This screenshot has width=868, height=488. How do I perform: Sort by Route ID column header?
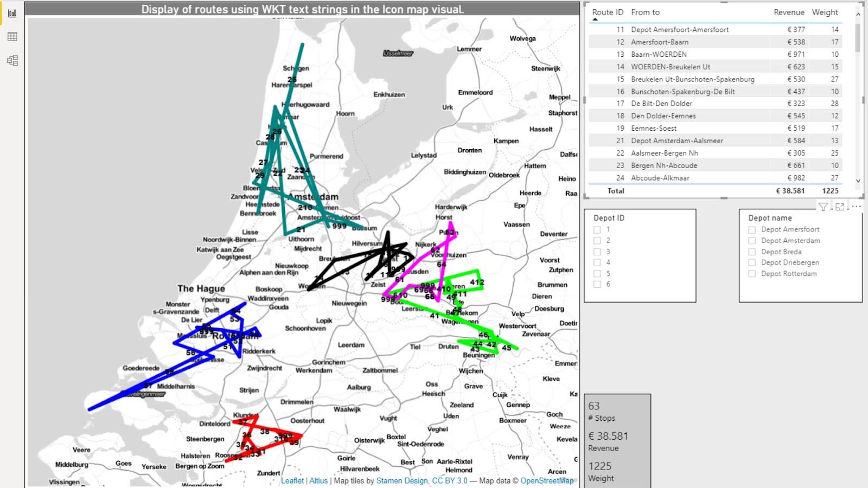(608, 12)
